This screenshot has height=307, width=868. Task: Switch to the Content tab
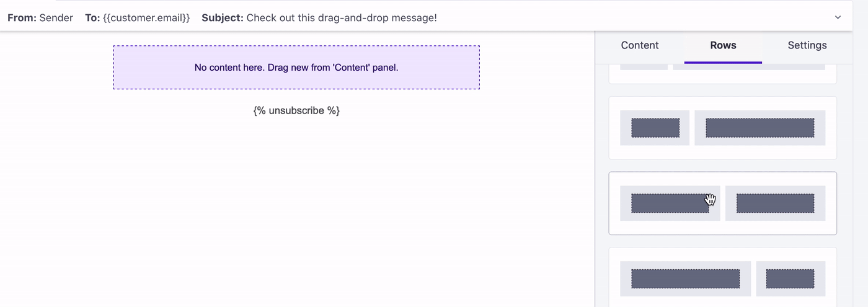point(640,45)
